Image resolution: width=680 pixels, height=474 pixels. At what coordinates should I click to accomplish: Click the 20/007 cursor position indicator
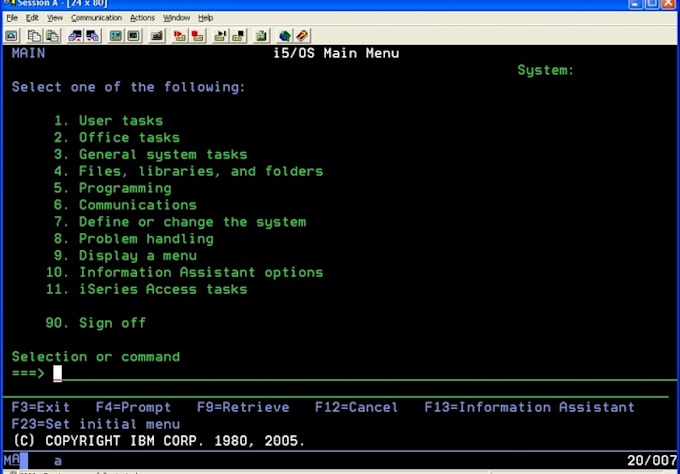point(652,461)
